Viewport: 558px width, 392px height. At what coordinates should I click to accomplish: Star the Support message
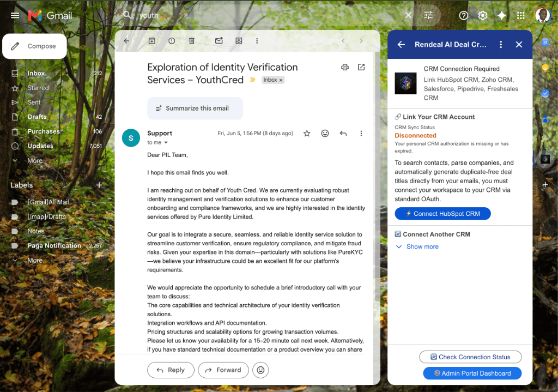(x=307, y=133)
